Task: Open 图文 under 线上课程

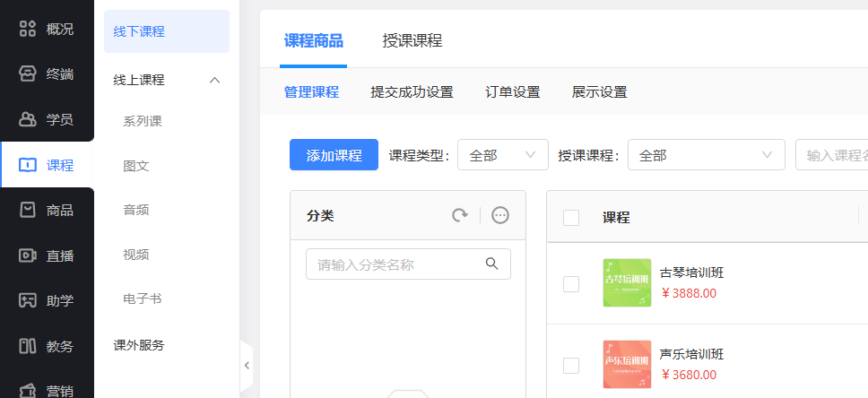Action: [136, 166]
